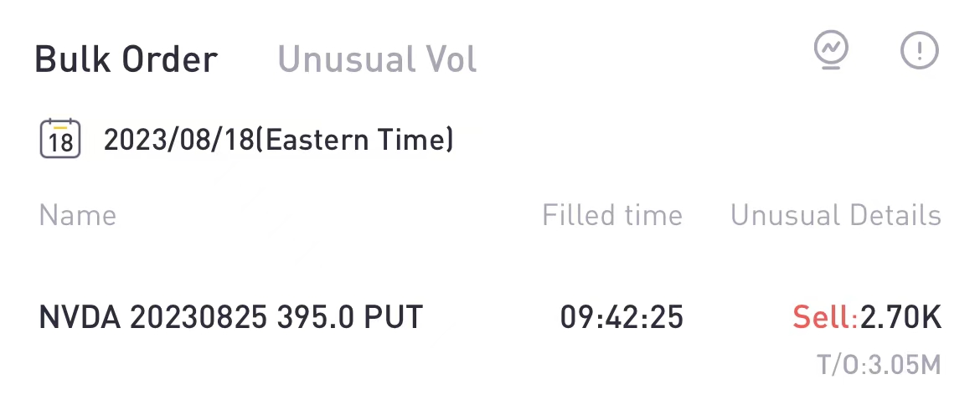Image resolution: width=980 pixels, height=405 pixels.
Task: Click the PUT option type text
Action: tap(392, 318)
